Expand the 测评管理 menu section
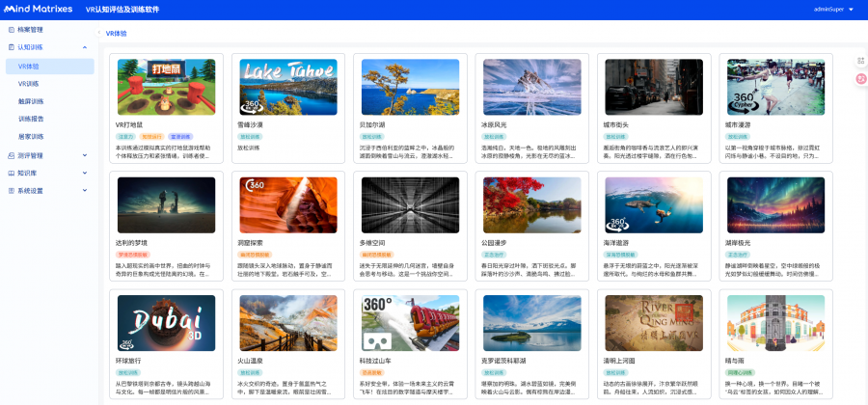Screen dimensions: 868x405 point(85,155)
